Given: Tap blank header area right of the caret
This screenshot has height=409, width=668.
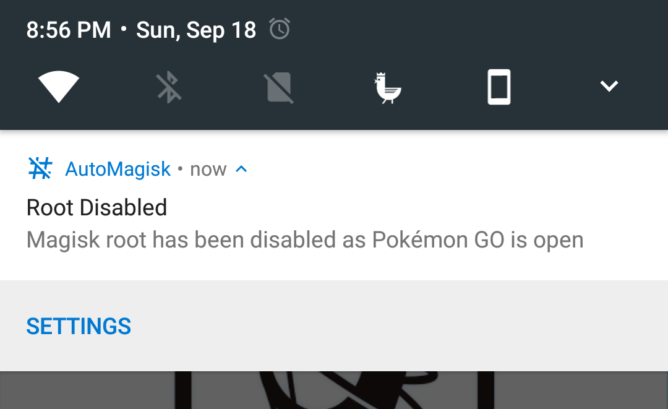Looking at the screenshot, I should coord(450,169).
